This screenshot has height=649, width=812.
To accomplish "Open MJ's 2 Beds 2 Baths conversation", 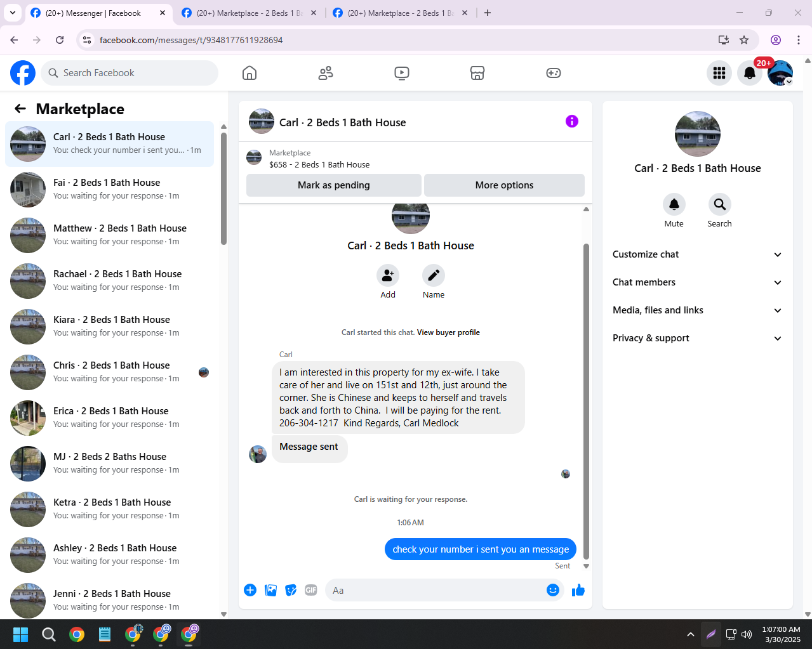I will tap(109, 464).
